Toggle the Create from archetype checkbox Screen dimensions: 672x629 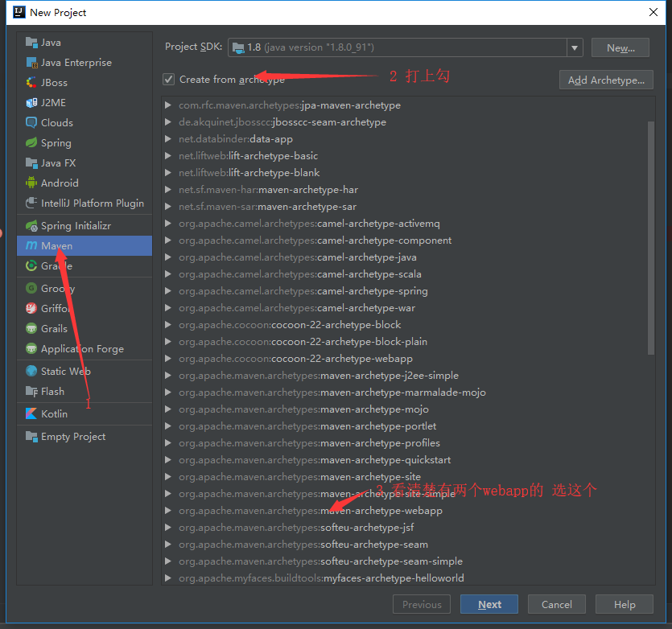coord(169,80)
